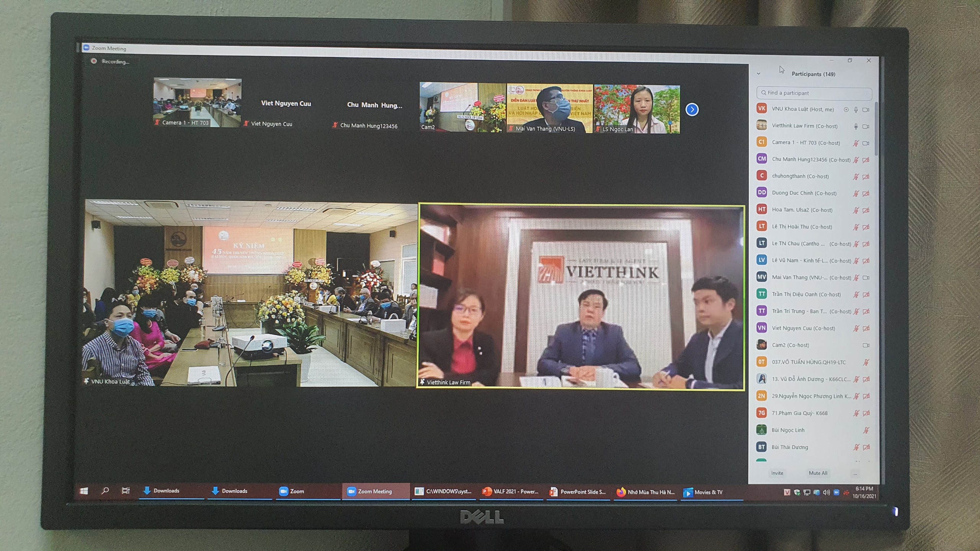Toggle Chu Manh Hung123456's muted microphone
This screenshot has height=551, width=980.
coord(856,160)
